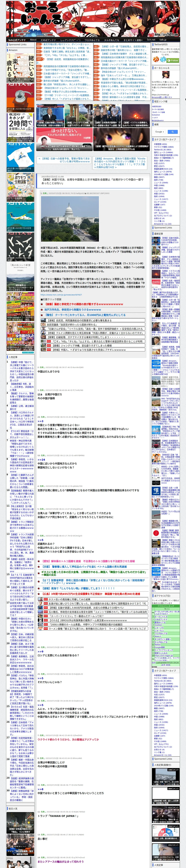Open category Twitterまとめ (983) in the upper sidebar
The width and height of the screenshot is (186, 868).
163,150
